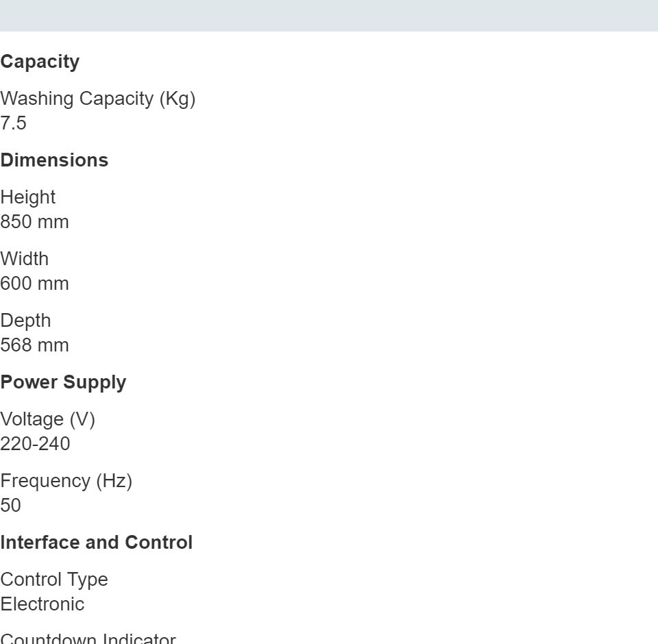Select the Countdown Indicator label
Image resolution: width=658 pixels, height=644 pixels.
click(x=88, y=639)
